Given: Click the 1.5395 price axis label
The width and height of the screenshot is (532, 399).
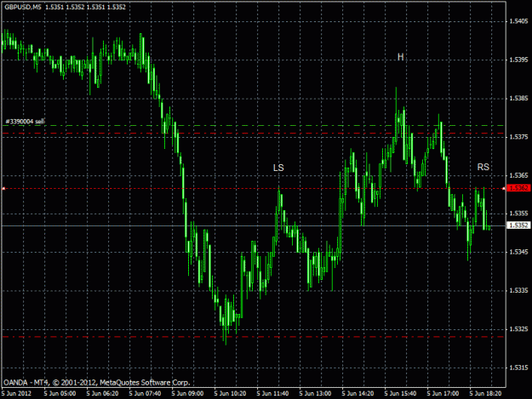Looking at the screenshot, I should pyautogui.click(x=518, y=60).
